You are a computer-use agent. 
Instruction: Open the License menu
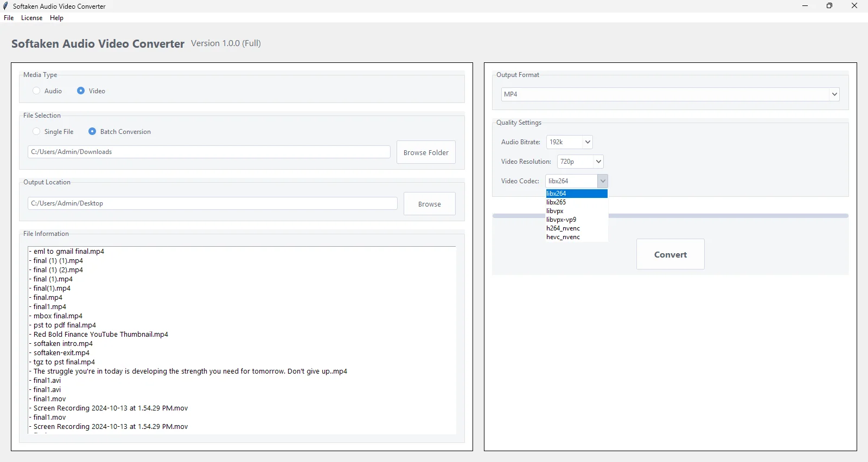point(31,18)
